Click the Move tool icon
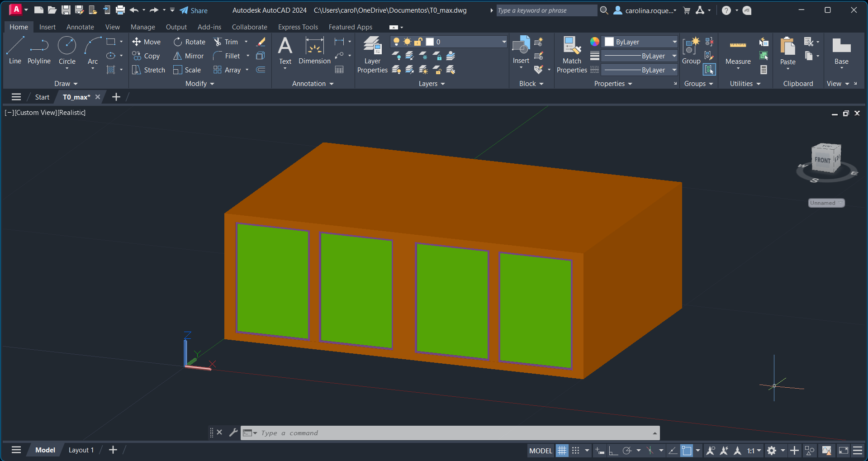Image resolution: width=868 pixels, height=461 pixels. tap(137, 42)
